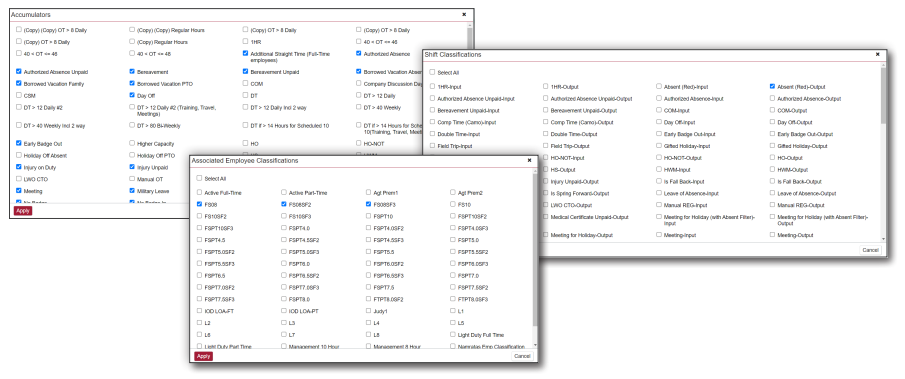Check the CSM accumulator
The height and width of the screenshot is (379, 905).
tap(18, 96)
